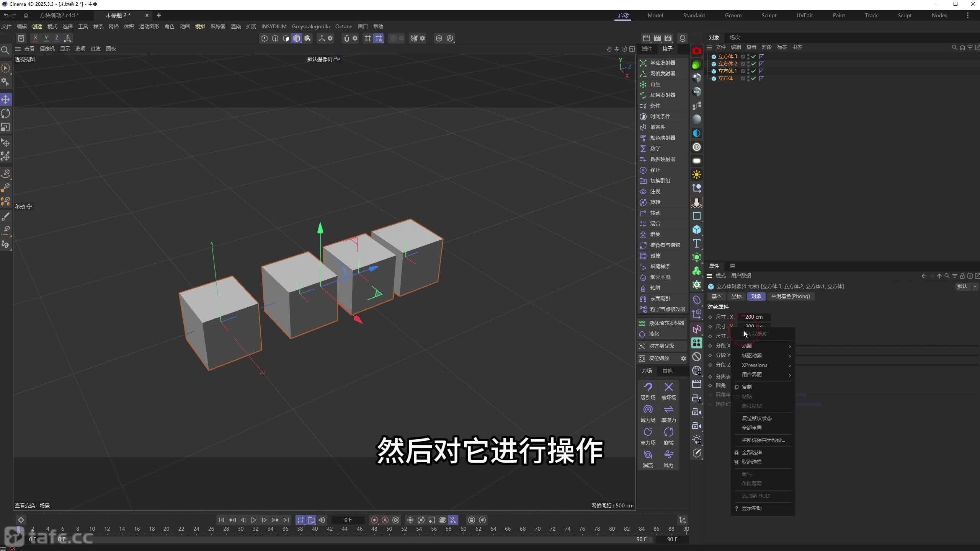Click the 吸引场 attractor force icon

(x=648, y=387)
